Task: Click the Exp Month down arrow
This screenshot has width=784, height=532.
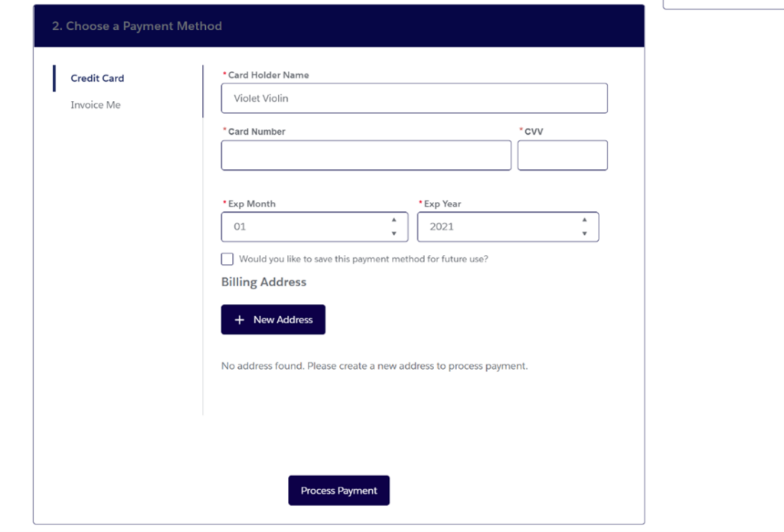Action: pos(394,233)
